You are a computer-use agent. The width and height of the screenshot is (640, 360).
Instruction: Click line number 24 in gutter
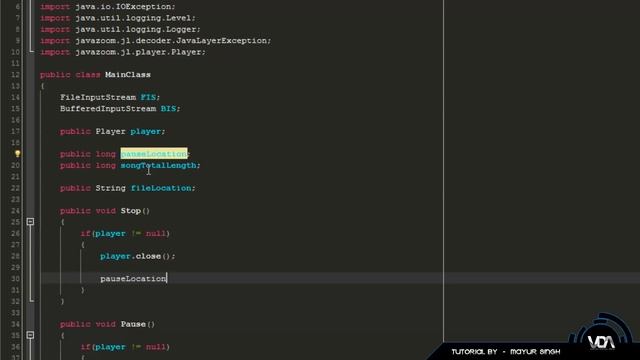15,211
